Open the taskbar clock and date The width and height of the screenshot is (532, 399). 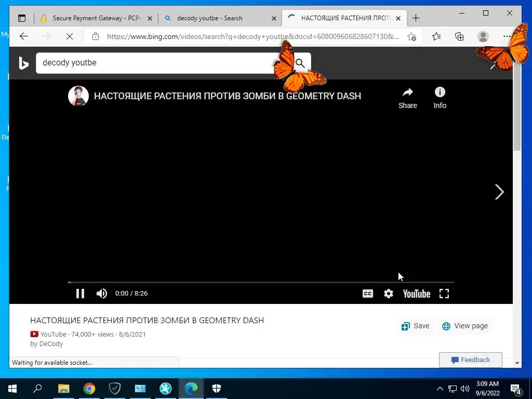tap(487, 389)
